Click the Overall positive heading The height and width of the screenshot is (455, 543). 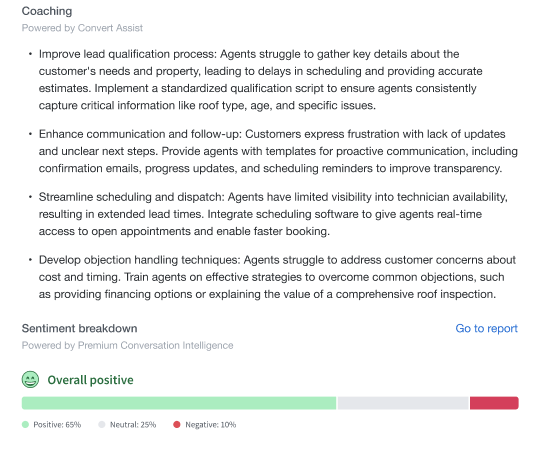90,380
